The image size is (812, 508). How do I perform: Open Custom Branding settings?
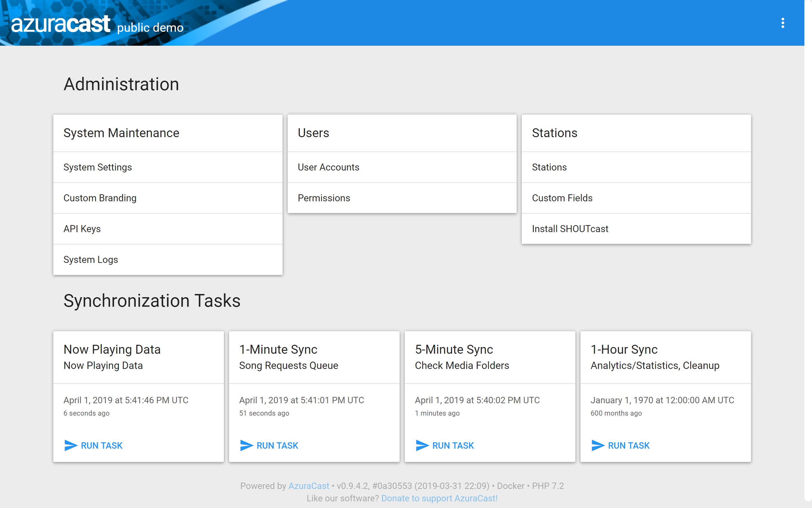100,198
